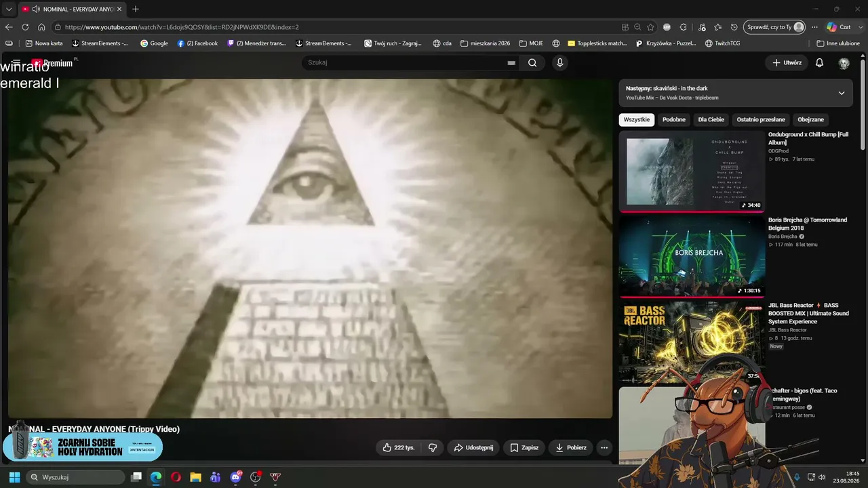
Task: Open YouTube notifications bell
Action: pos(819,63)
